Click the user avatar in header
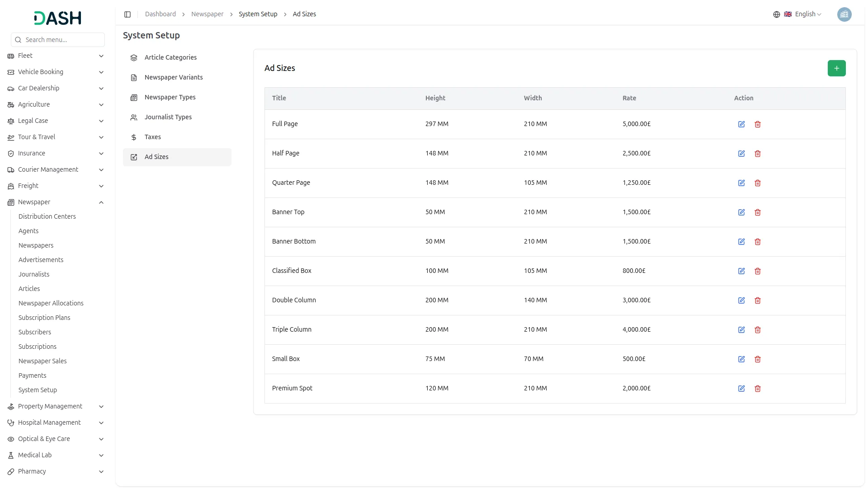868x488 pixels. [x=844, y=14]
